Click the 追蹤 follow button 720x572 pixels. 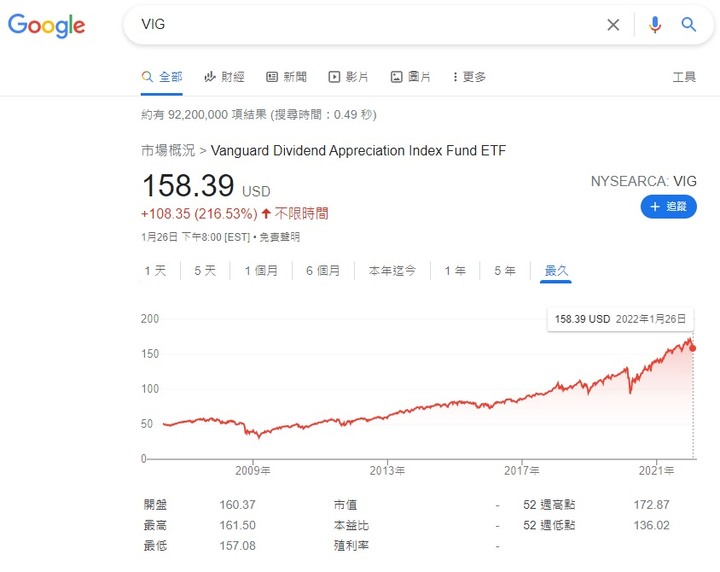[x=669, y=207]
